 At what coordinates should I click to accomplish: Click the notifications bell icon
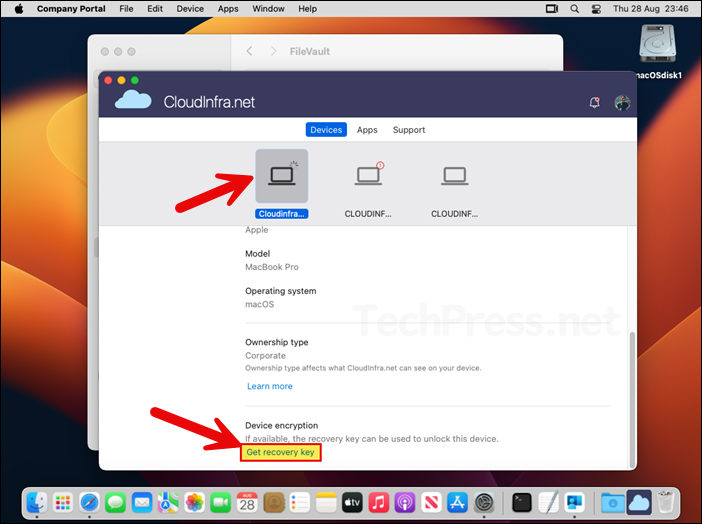595,103
